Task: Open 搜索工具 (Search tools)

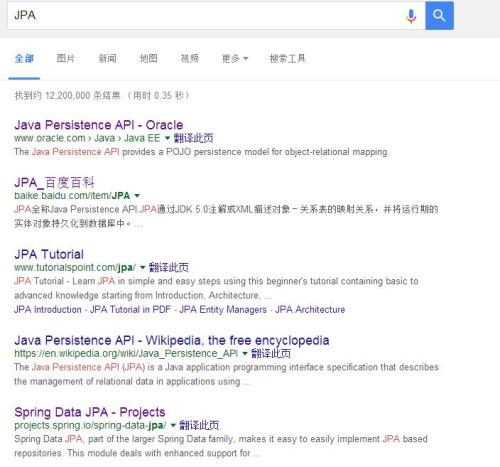Action: (287, 59)
